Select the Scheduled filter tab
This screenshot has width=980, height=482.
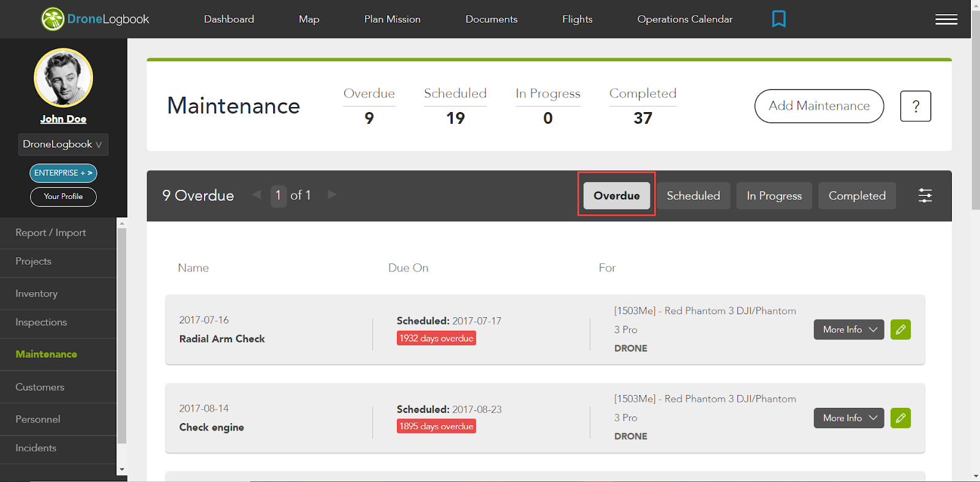pyautogui.click(x=693, y=195)
